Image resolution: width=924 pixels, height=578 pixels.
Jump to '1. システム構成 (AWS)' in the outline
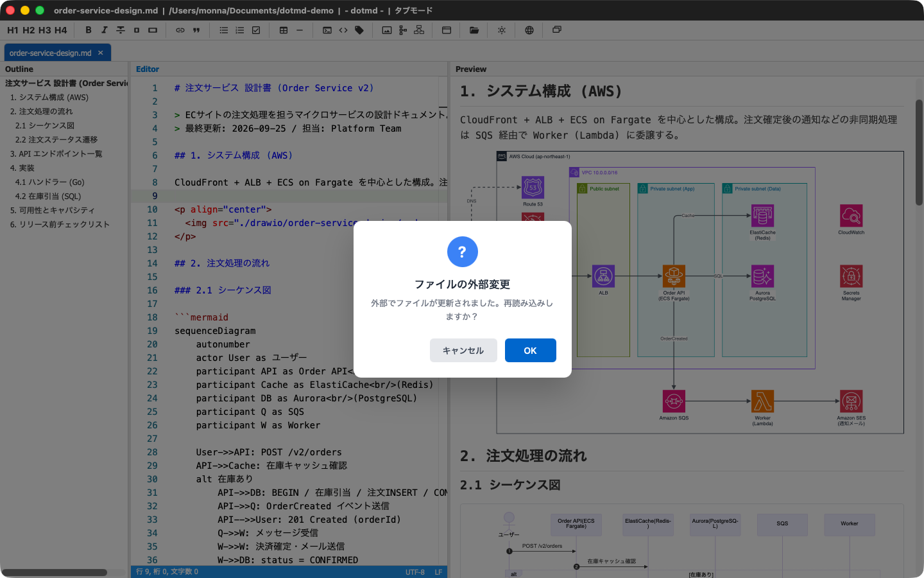click(49, 98)
